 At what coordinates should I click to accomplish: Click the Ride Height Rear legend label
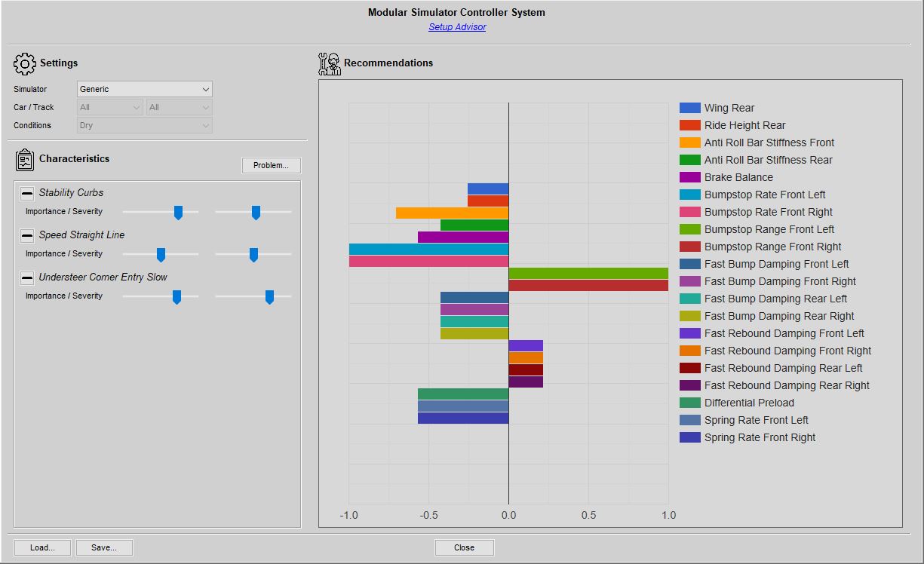point(745,125)
